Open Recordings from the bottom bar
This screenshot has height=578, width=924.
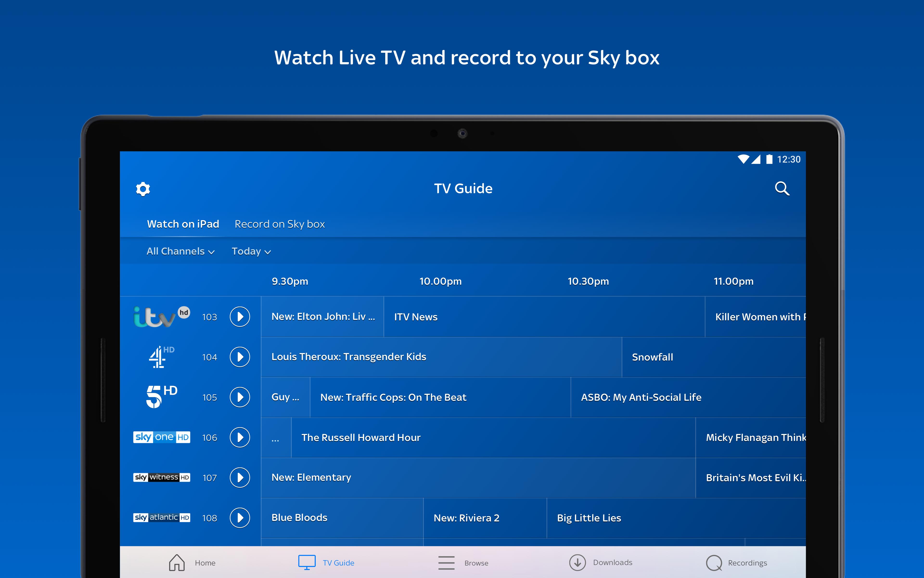[736, 563]
